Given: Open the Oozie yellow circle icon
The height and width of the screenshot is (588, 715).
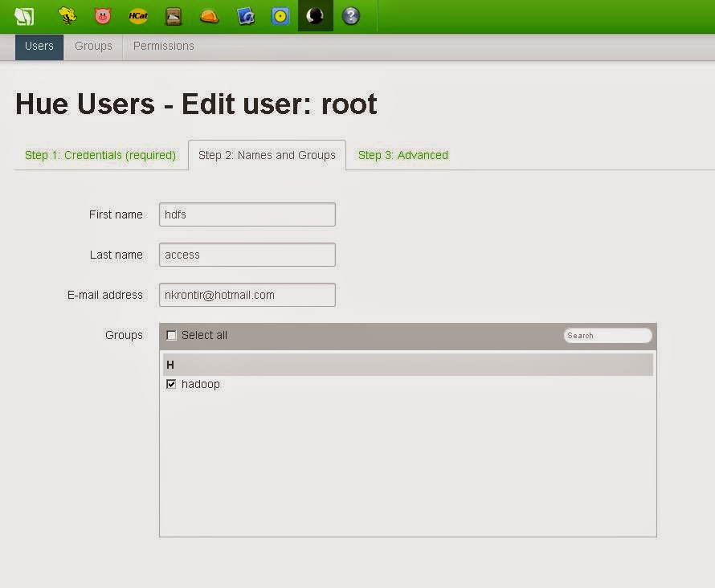Looking at the screenshot, I should pyautogui.click(x=280, y=16).
